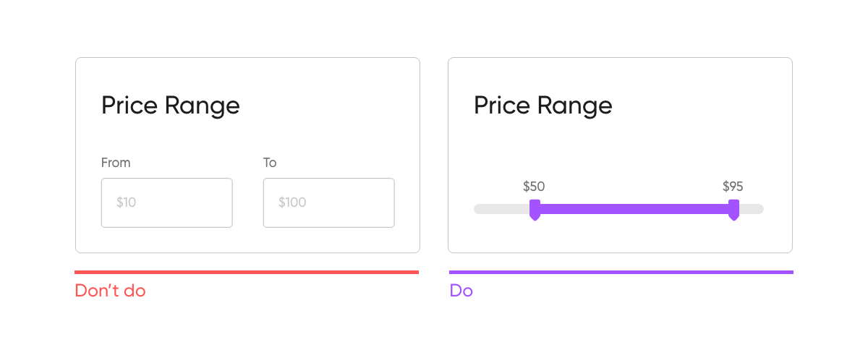Click the $10 placeholder text
The width and height of the screenshot is (868, 350).
pyautogui.click(x=126, y=202)
